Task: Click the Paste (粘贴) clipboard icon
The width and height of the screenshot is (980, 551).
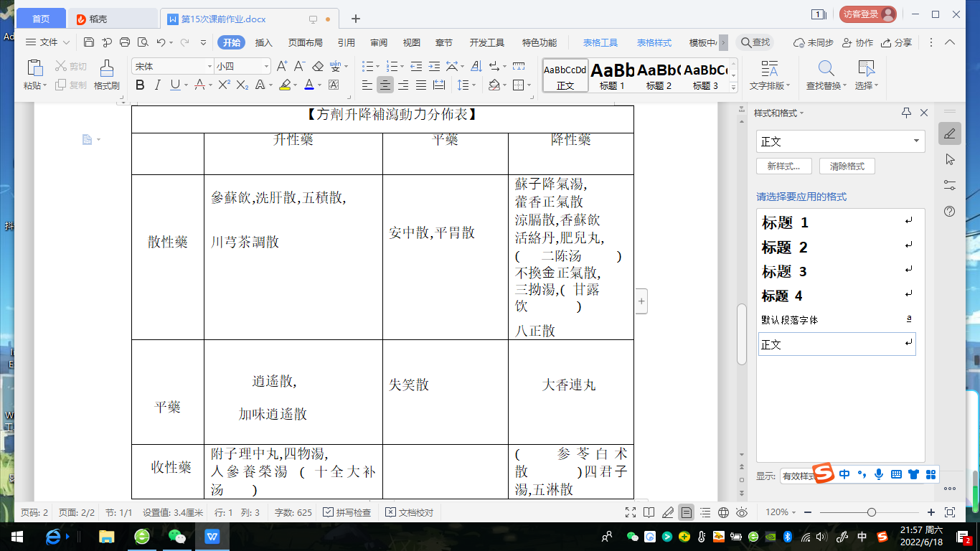Action: point(34,68)
